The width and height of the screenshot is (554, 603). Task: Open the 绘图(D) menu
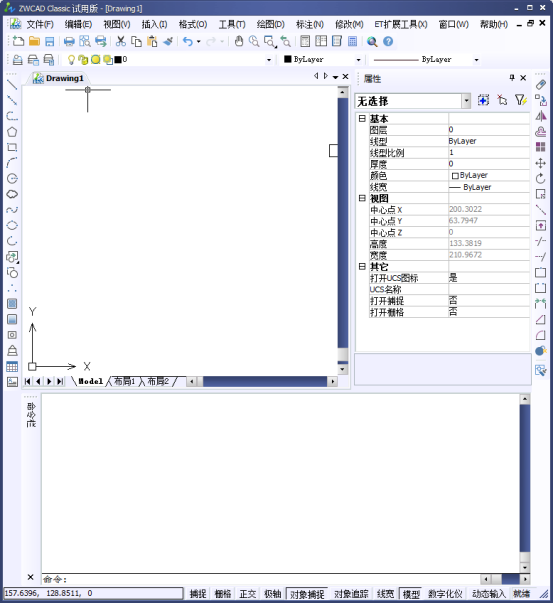[271, 24]
